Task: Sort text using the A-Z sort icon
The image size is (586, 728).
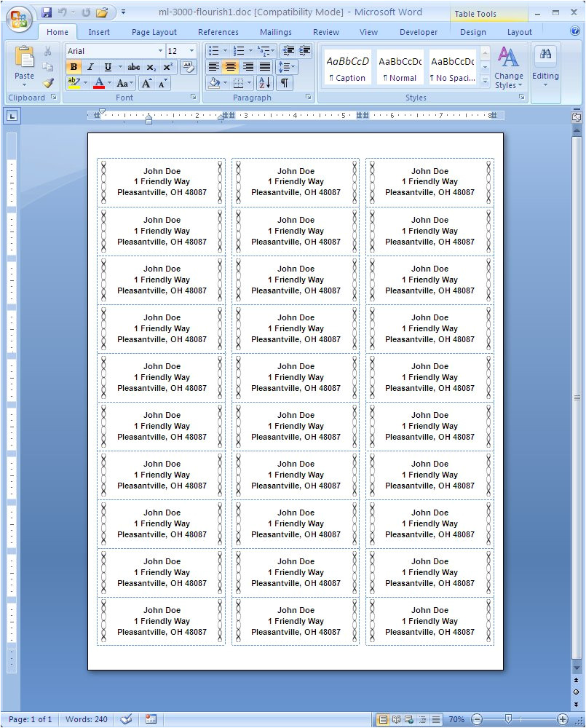Action: (x=264, y=83)
